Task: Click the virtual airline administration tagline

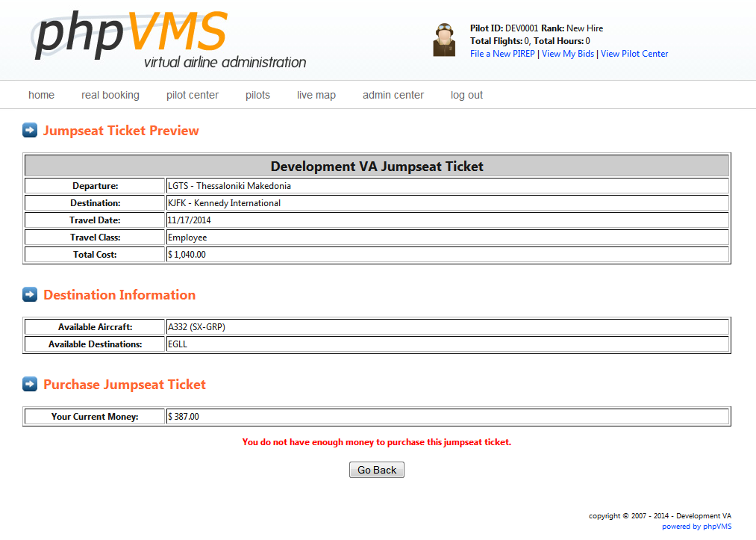Action: 225,62
